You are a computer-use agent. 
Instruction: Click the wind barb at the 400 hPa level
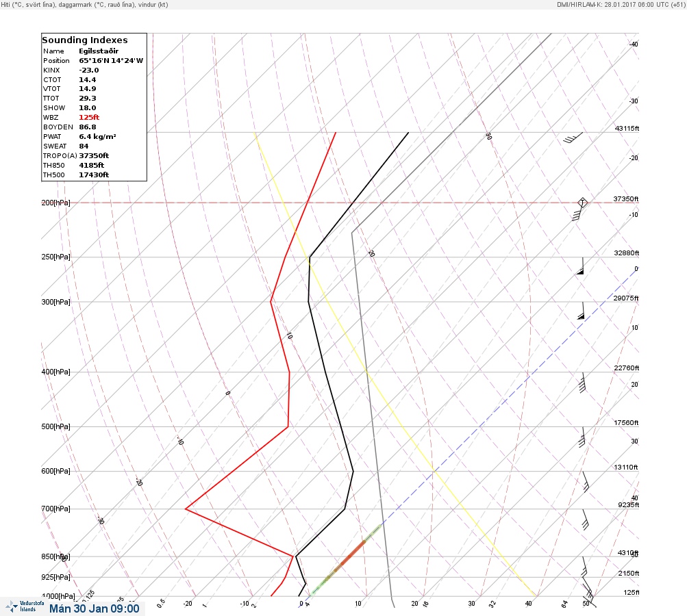click(582, 383)
